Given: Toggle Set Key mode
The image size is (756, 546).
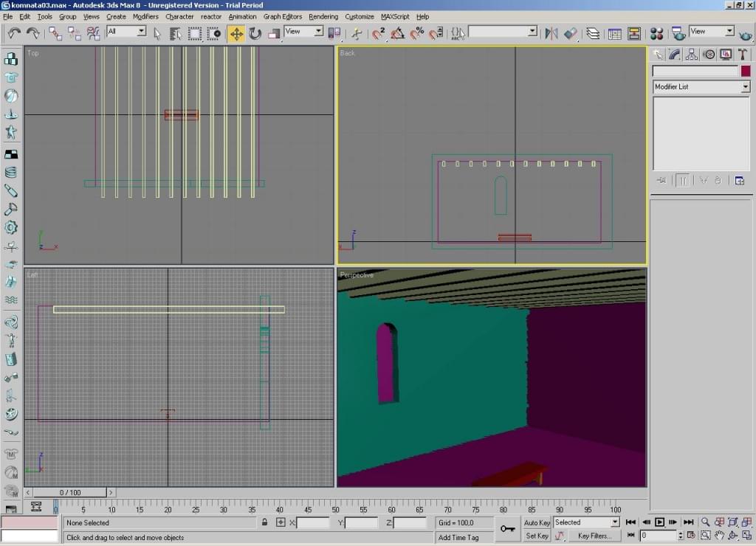Looking at the screenshot, I should (x=537, y=536).
